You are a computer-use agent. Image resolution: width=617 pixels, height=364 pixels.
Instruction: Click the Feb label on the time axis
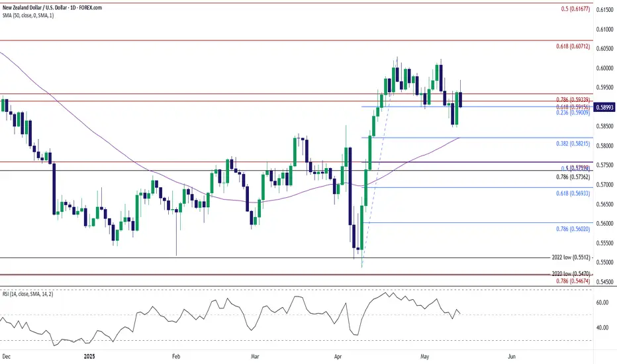pyautogui.click(x=176, y=357)
